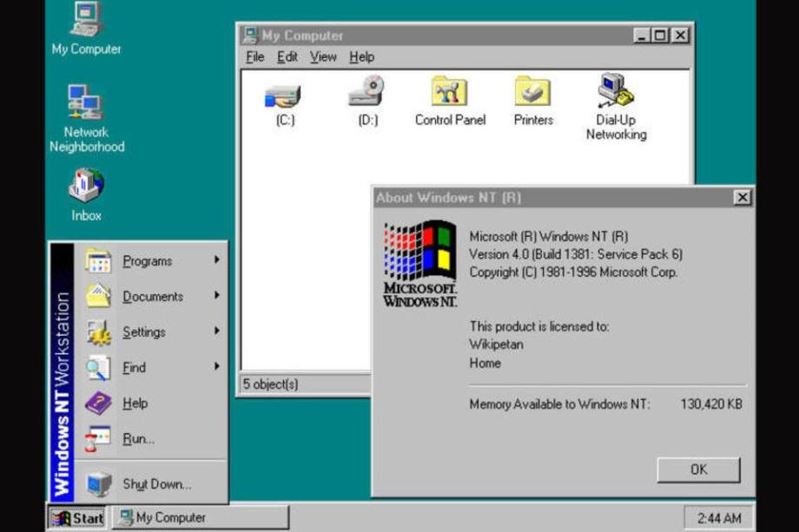Screen dimensions: 799x532
Task: Click the Settings icon in Start menu
Action: (x=98, y=332)
